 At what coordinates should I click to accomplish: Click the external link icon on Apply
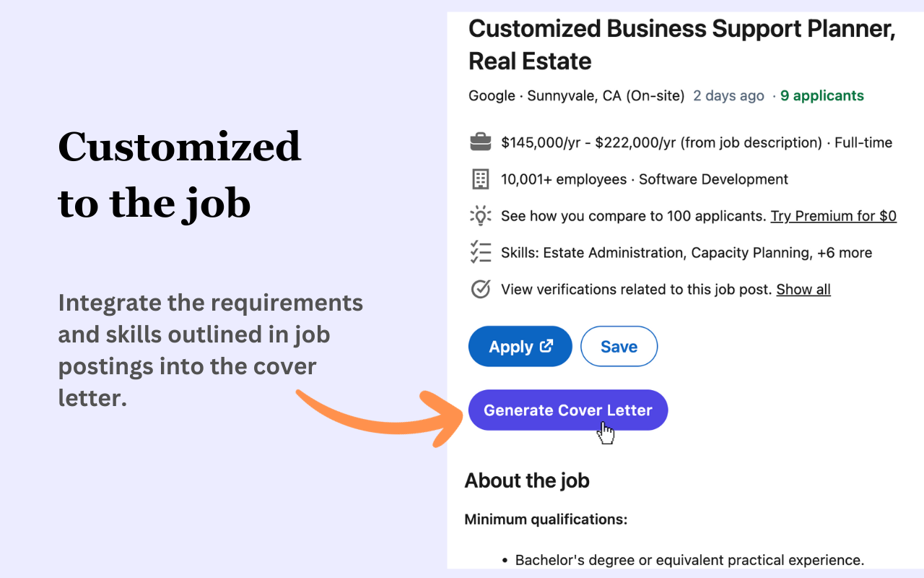[547, 346]
